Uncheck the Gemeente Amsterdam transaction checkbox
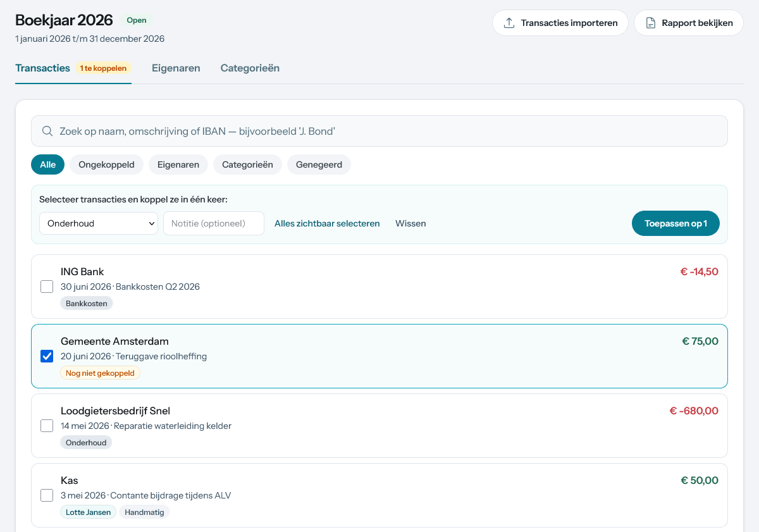Image resolution: width=759 pixels, height=532 pixels. (x=47, y=356)
